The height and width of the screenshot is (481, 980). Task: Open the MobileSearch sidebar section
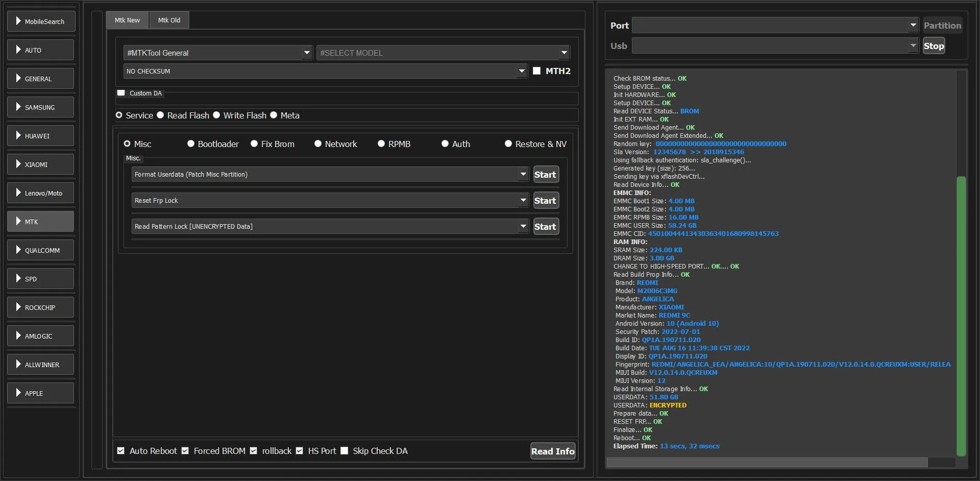coord(41,21)
